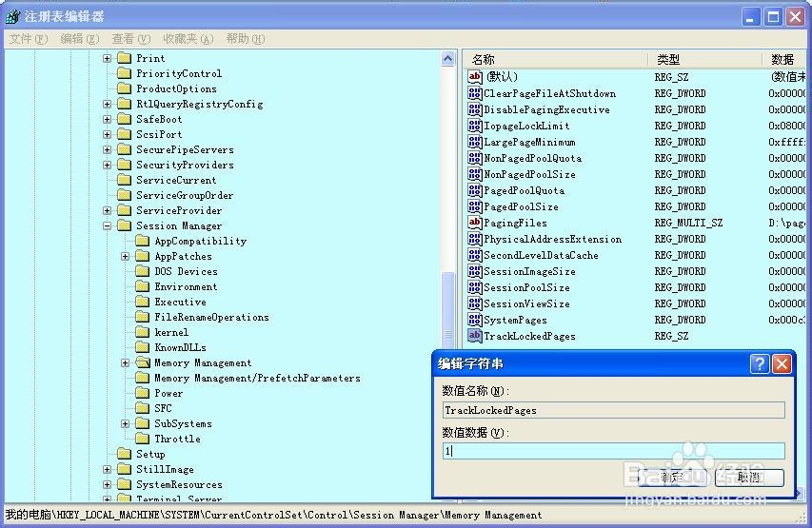Viewport: 812px width, 528px height.
Task: Click the tree pane scroll up arrow
Action: pyautogui.click(x=448, y=58)
